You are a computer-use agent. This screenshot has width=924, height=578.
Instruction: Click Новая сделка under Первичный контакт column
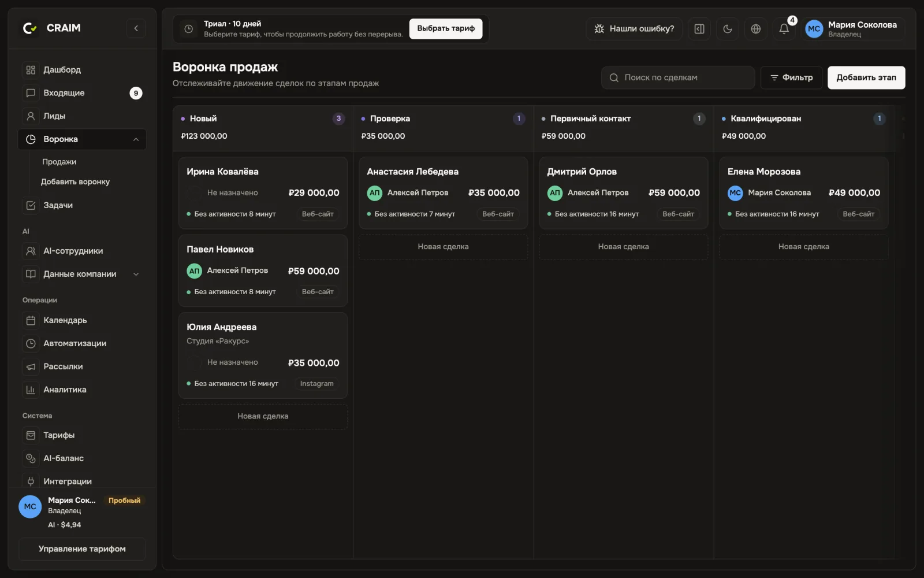(x=624, y=247)
